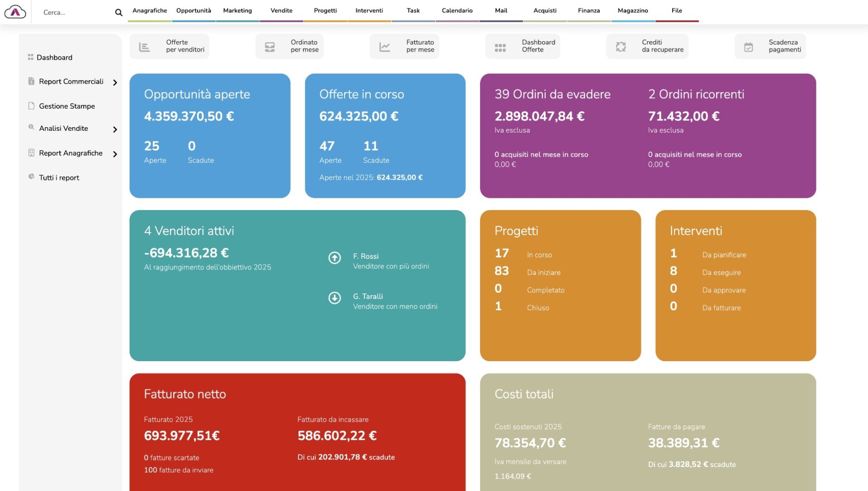This screenshot has width=868, height=491.
Task: Open Offerte per venditori chart icon
Action: [144, 47]
